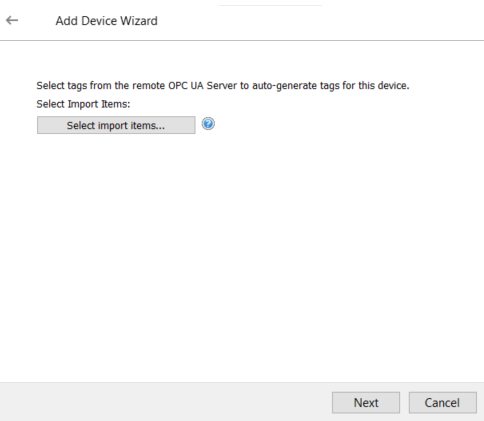The height and width of the screenshot is (421, 484).
Task: Cancel the Add Device Wizard
Action: pyautogui.click(x=442, y=403)
